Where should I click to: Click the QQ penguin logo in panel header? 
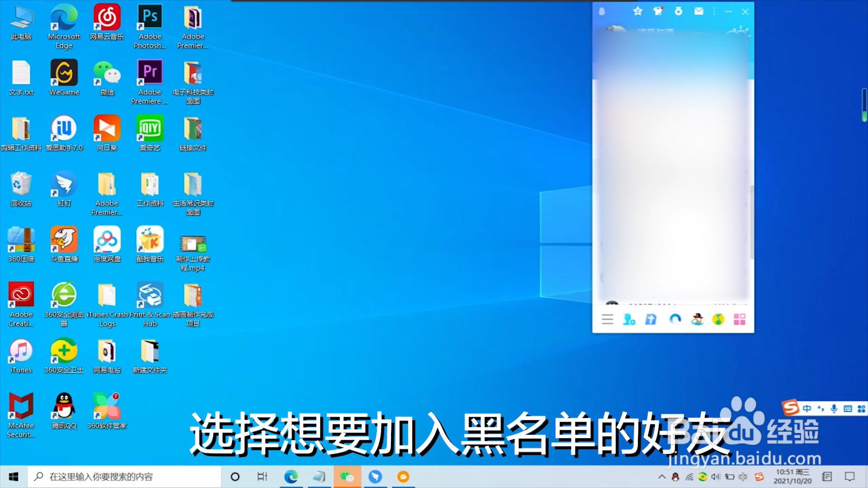(602, 11)
